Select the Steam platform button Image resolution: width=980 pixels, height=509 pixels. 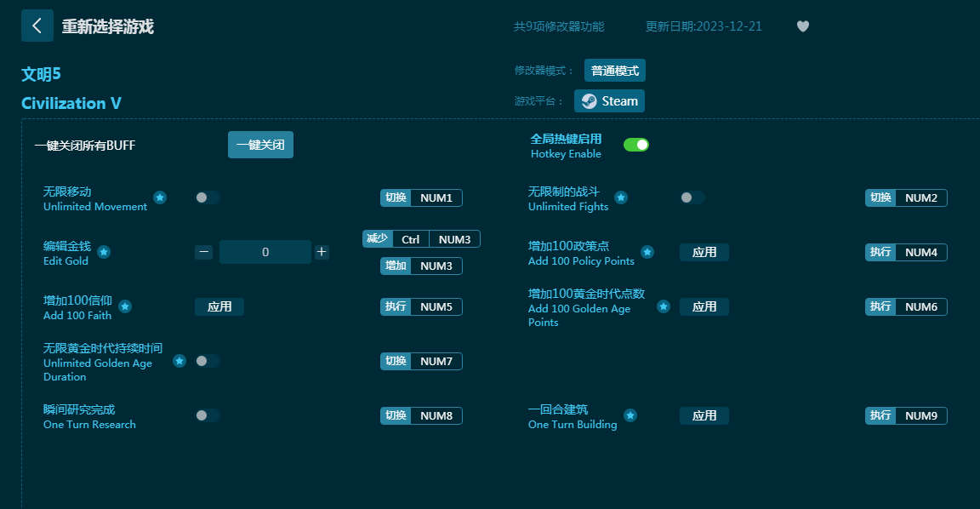(609, 100)
